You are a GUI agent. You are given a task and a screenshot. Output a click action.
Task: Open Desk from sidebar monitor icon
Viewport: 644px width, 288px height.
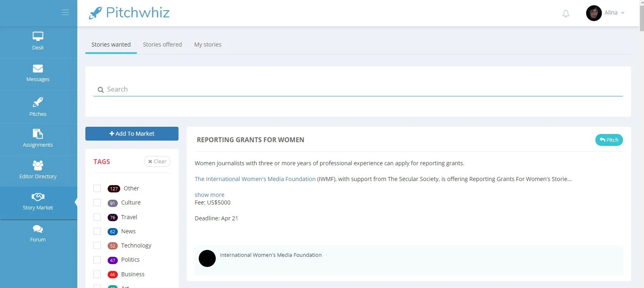(38, 36)
